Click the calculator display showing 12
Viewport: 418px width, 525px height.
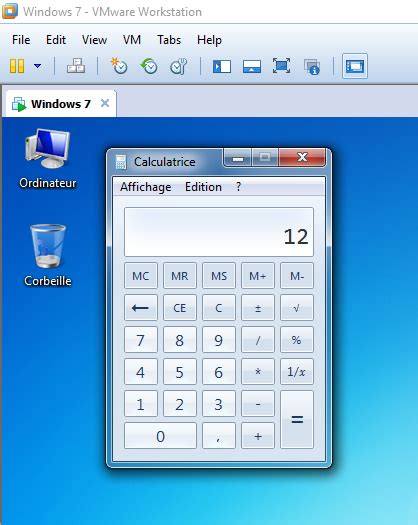tap(219, 232)
